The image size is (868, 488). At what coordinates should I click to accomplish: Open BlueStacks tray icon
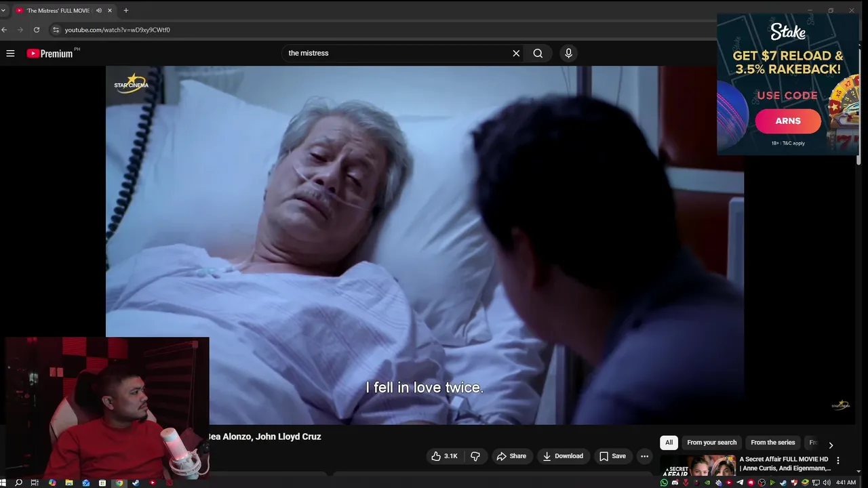point(805,483)
